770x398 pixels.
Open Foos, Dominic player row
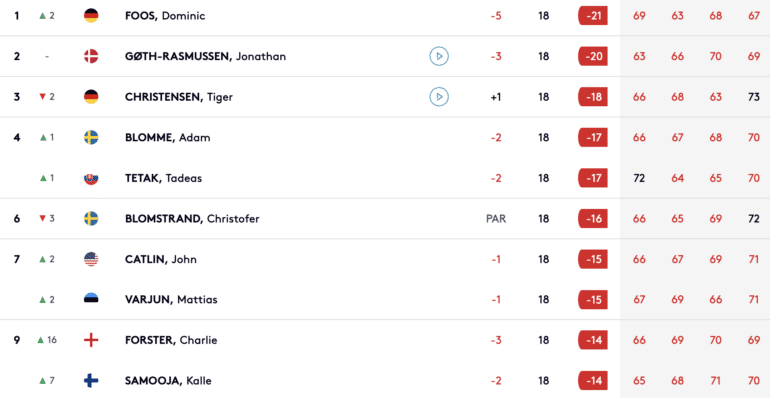click(385, 16)
